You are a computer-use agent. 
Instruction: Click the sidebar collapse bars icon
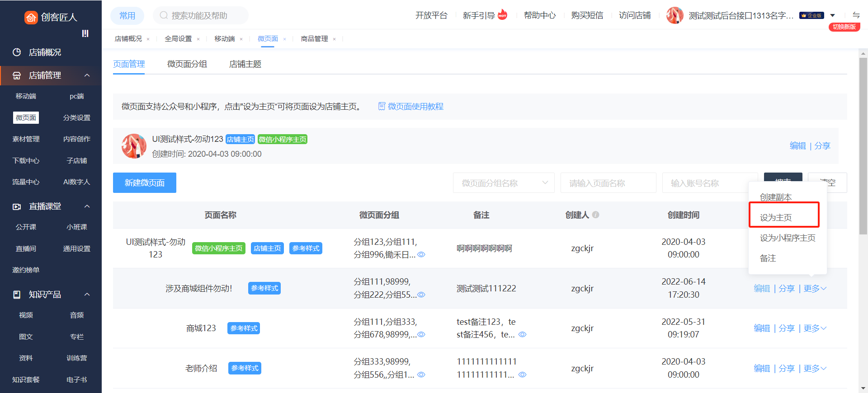pyautogui.click(x=85, y=33)
